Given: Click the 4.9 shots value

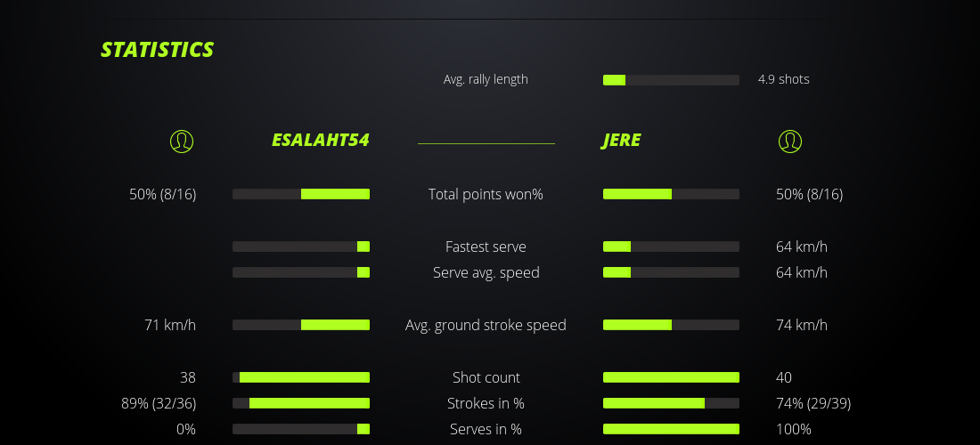Looking at the screenshot, I should click(783, 79).
